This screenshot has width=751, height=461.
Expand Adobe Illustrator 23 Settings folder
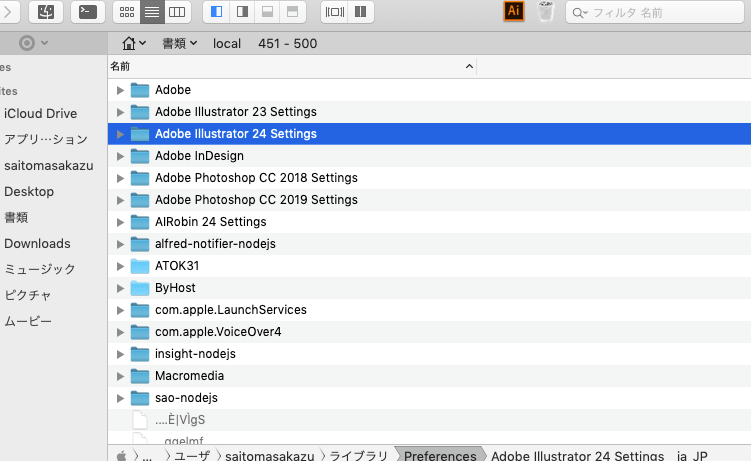120,112
